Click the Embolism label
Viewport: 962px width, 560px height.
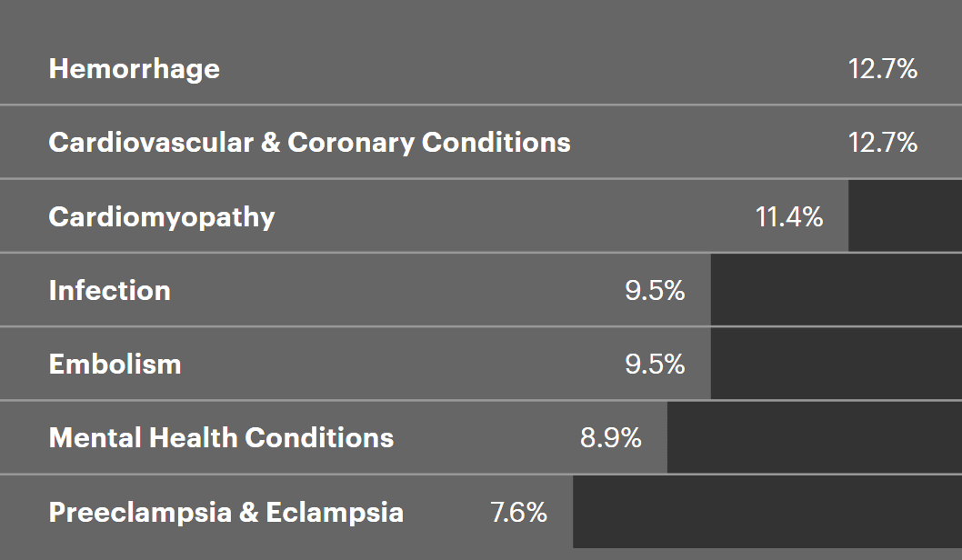coord(115,365)
